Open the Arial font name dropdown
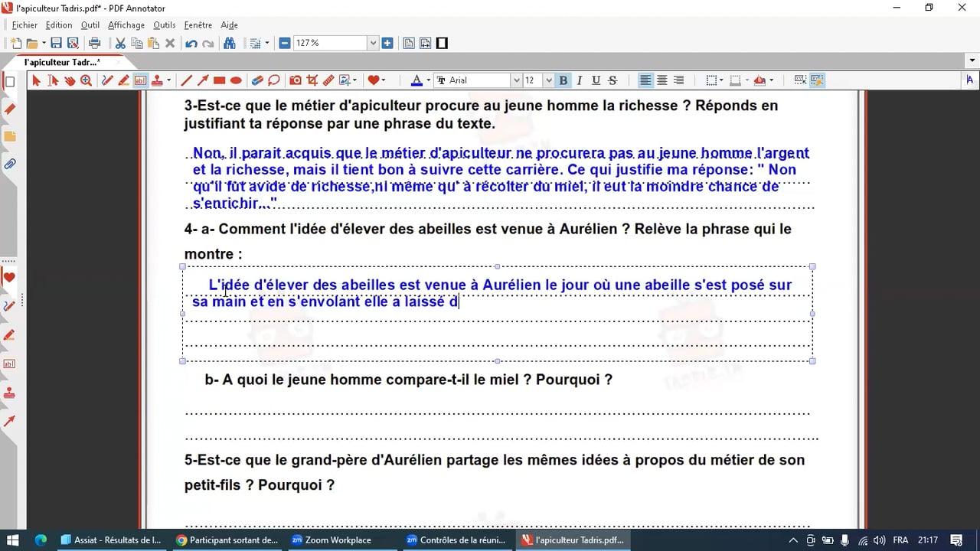The width and height of the screenshot is (980, 551). coord(516,80)
